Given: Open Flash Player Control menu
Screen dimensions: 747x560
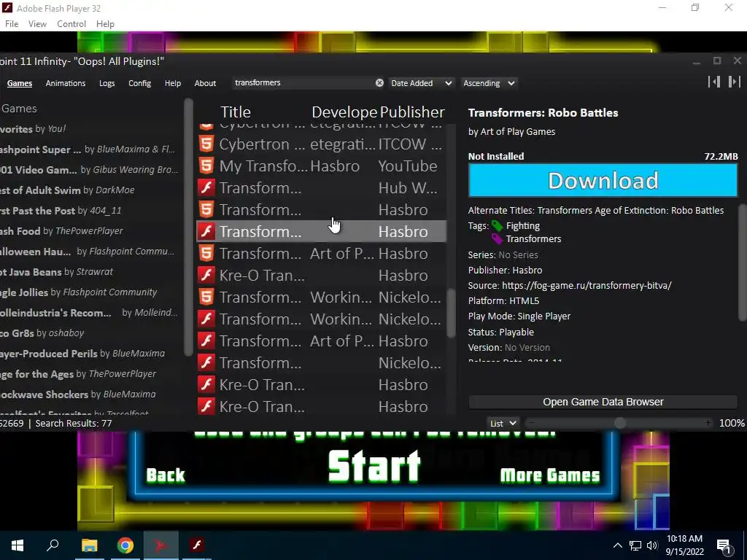Looking at the screenshot, I should [71, 24].
